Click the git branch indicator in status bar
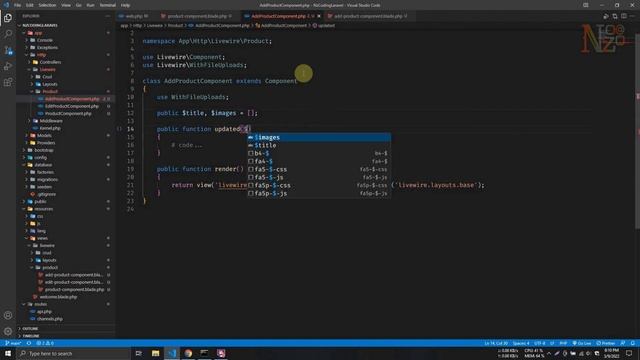 (13, 343)
